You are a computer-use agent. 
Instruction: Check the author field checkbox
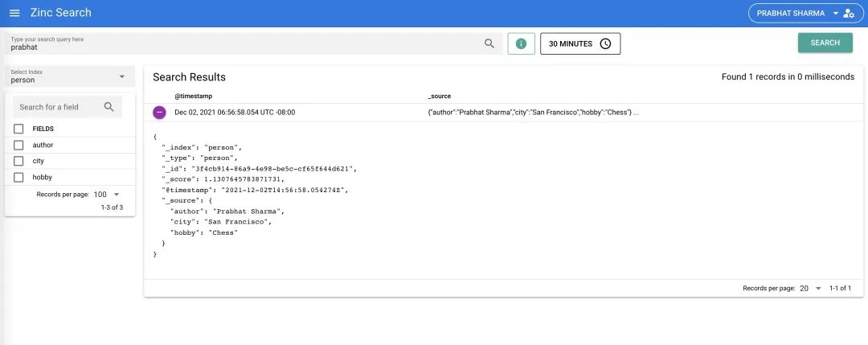(x=18, y=145)
